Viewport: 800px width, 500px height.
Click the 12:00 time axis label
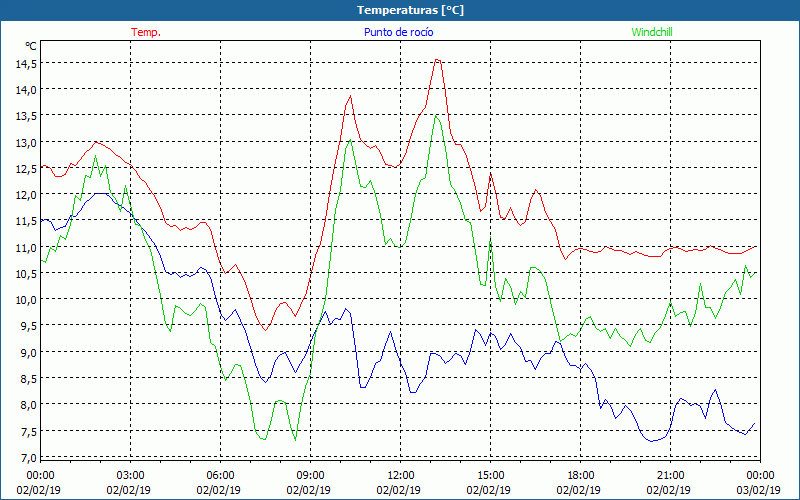[x=401, y=475]
